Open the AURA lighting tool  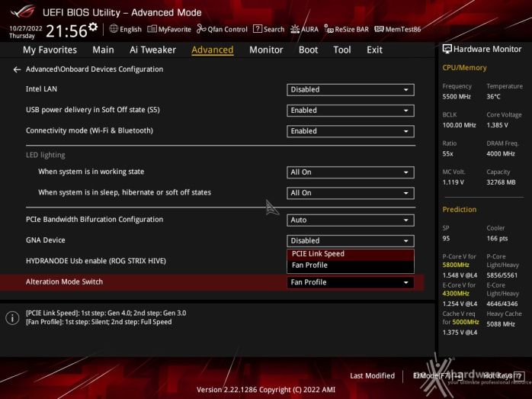pyautogui.click(x=304, y=29)
